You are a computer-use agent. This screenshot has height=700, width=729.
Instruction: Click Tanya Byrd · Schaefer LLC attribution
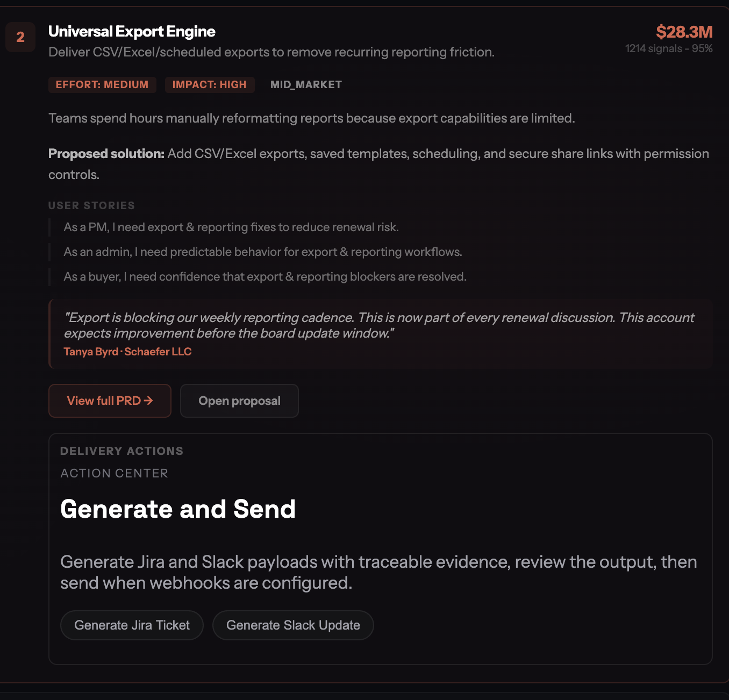[x=127, y=352]
